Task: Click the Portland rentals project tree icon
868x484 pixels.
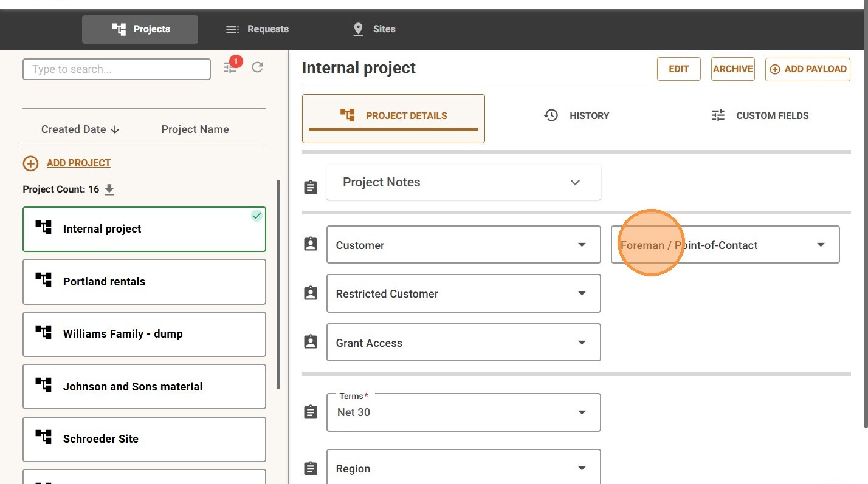Action: click(x=44, y=280)
